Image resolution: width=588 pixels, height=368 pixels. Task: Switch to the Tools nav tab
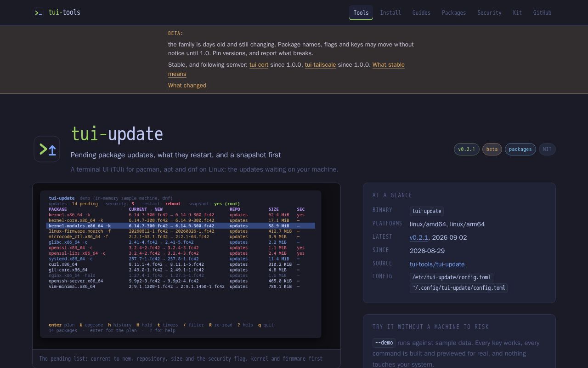coord(361,13)
